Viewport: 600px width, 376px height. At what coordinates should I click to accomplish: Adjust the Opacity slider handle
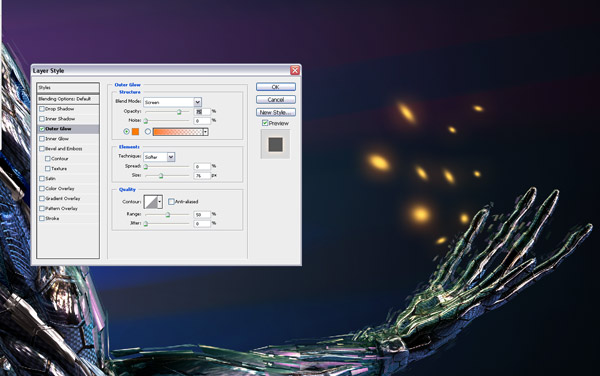179,112
